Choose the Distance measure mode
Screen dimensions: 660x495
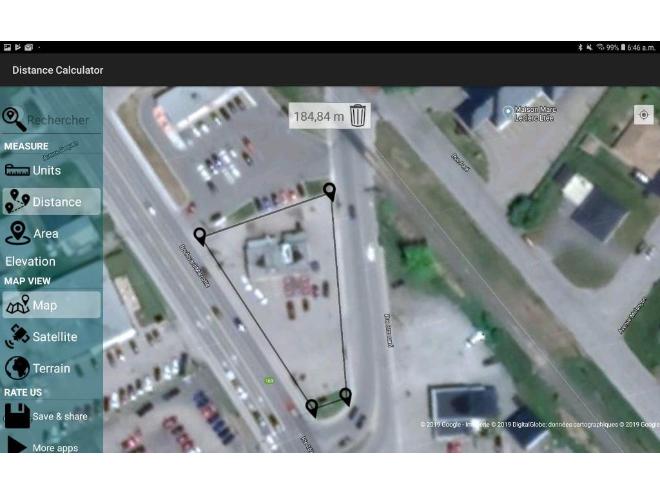(51, 202)
